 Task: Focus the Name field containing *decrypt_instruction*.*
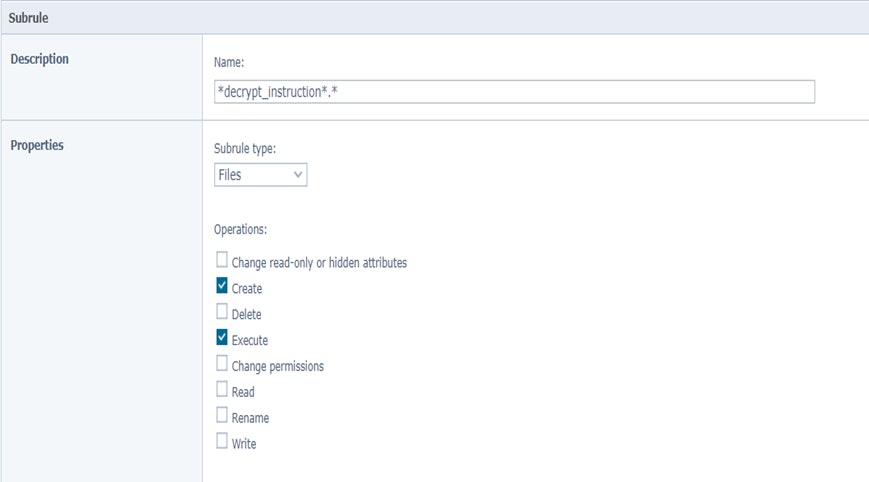pos(514,91)
